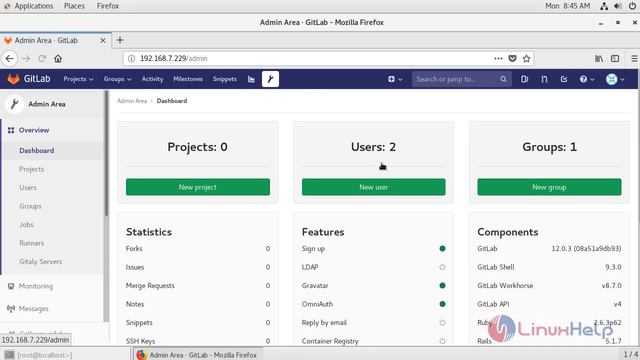This screenshot has width=640, height=360.
Task: Click the New project button
Action: coord(198,187)
